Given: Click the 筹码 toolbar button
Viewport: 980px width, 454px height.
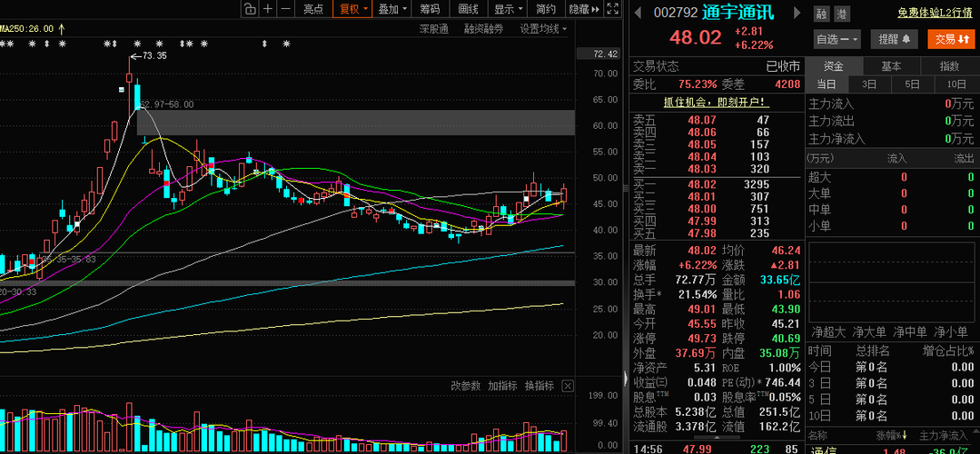Looking at the screenshot, I should (430, 9).
